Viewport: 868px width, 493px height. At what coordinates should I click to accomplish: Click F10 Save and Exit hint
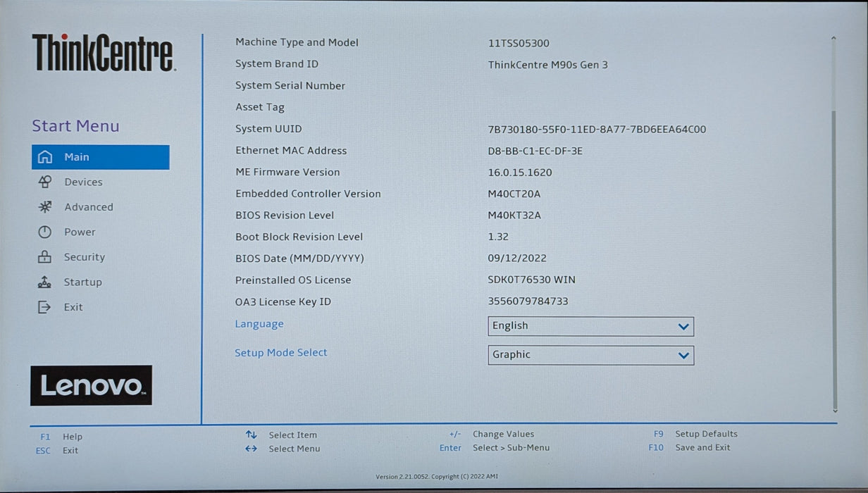click(x=690, y=447)
